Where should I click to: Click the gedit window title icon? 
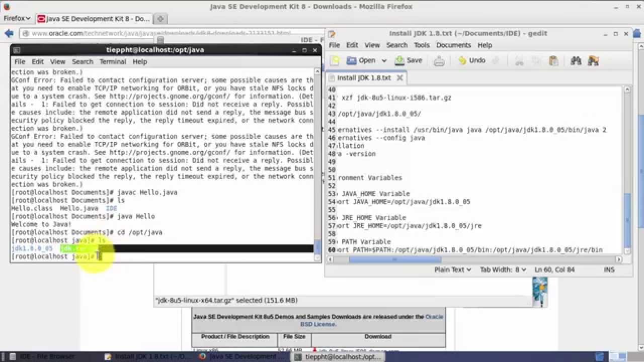point(332,34)
